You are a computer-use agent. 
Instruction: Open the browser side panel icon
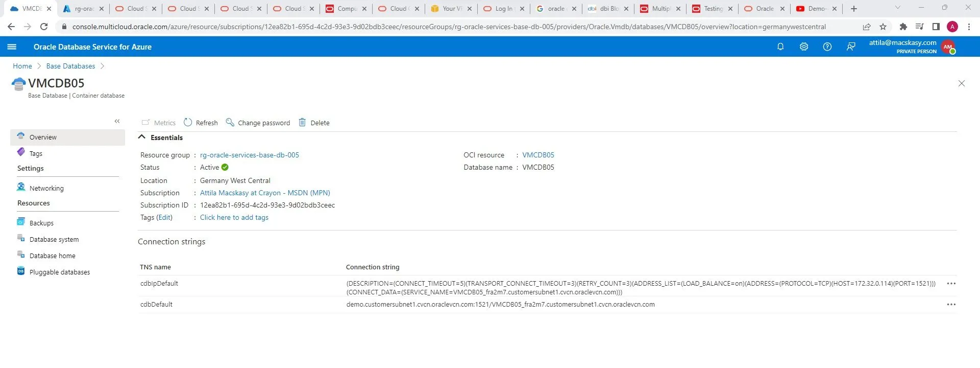click(936, 27)
